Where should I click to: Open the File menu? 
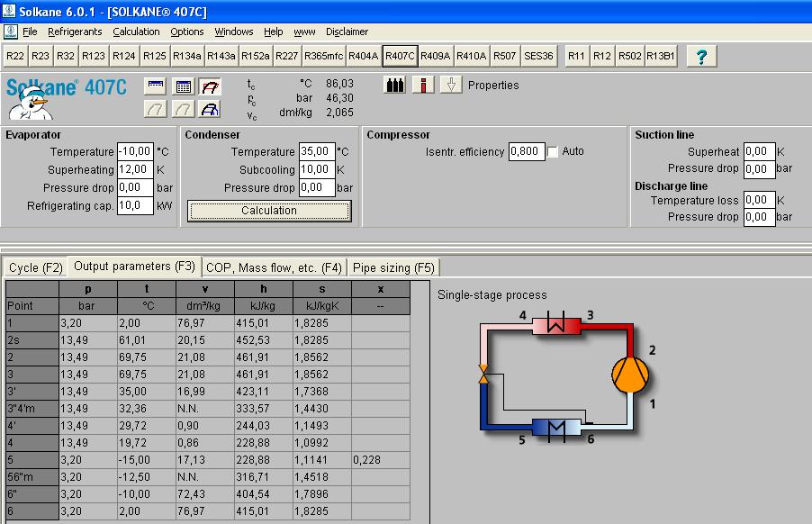(30, 32)
